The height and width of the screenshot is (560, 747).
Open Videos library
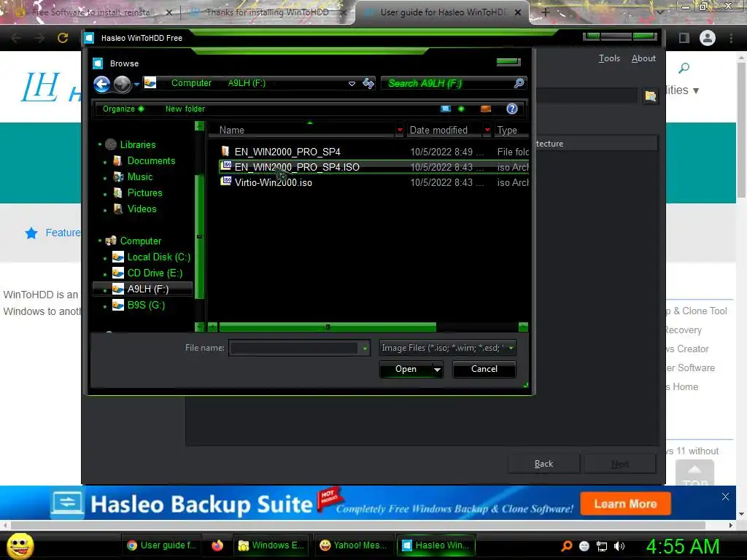pyautogui.click(x=142, y=209)
